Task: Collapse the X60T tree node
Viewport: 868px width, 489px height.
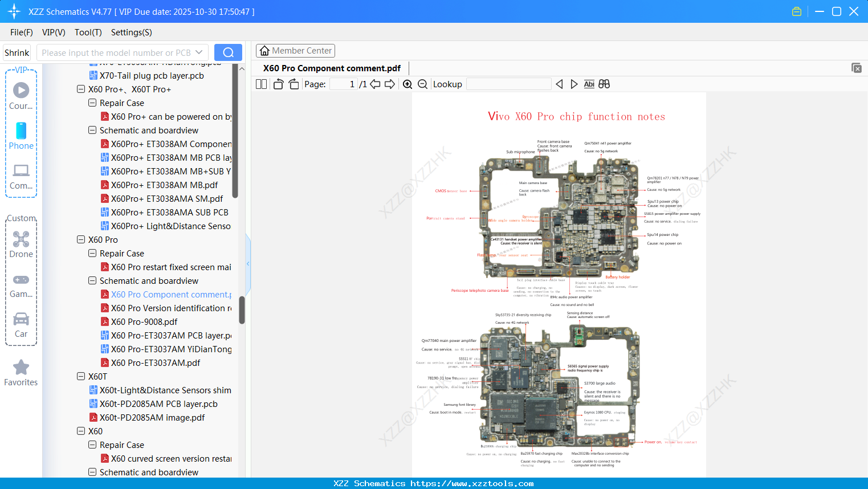Action: (81, 377)
